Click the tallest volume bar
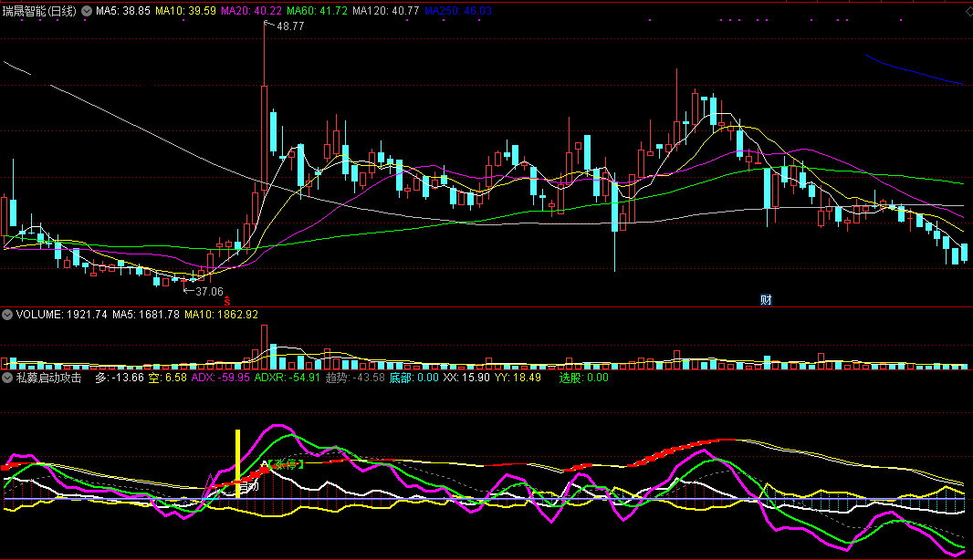 tap(265, 347)
